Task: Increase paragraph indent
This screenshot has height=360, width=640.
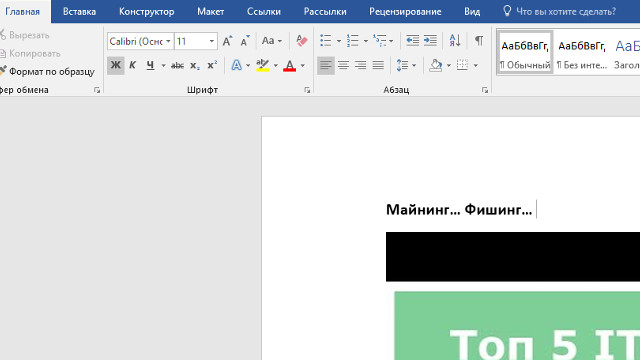Action: (430, 40)
